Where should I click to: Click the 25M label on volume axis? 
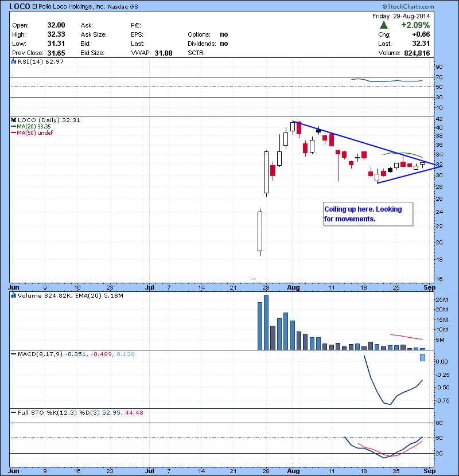click(x=442, y=300)
